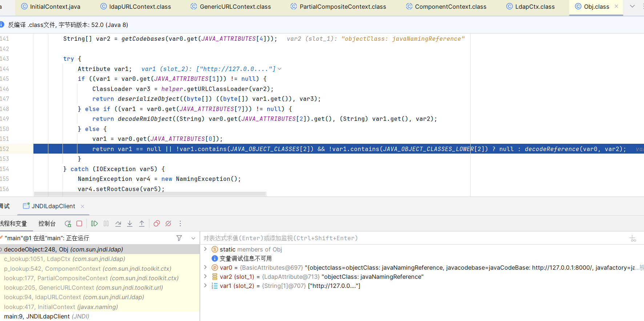The width and height of the screenshot is (644, 321).
Task: Click the view link at the end of the var0 row
Action: pos(641,267)
